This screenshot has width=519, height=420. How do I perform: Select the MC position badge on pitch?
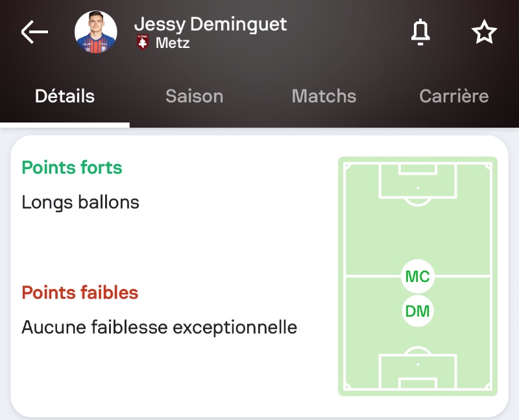(x=417, y=277)
